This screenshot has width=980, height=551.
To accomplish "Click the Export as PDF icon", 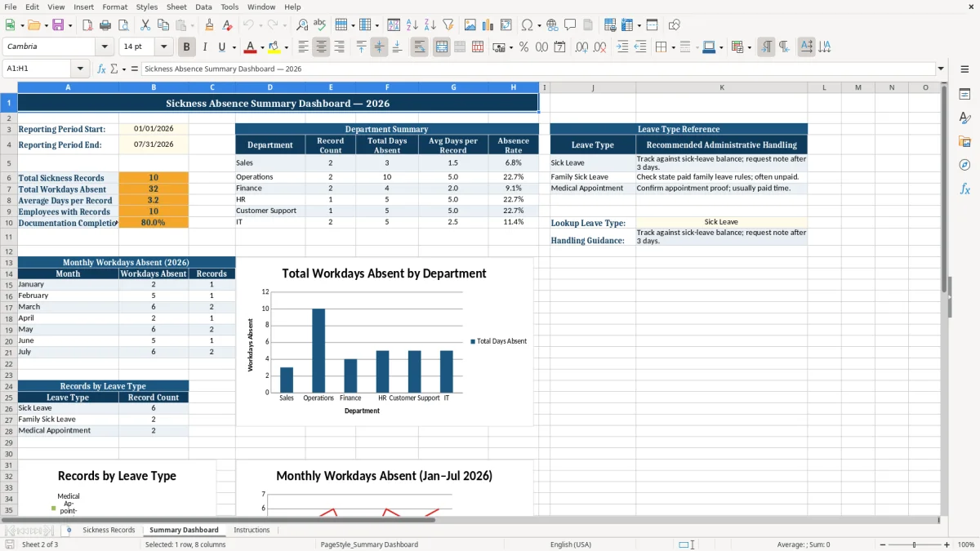I will 87,25.
